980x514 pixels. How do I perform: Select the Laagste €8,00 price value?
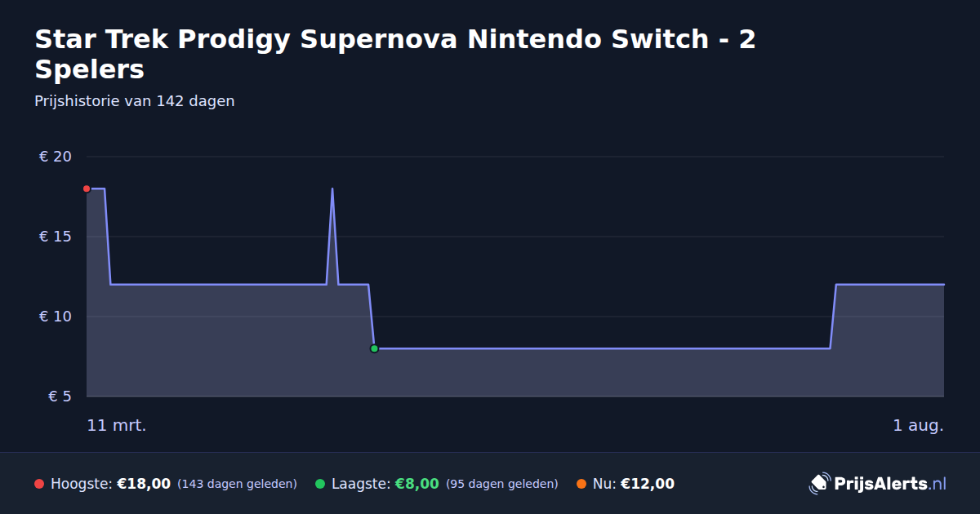[417, 484]
